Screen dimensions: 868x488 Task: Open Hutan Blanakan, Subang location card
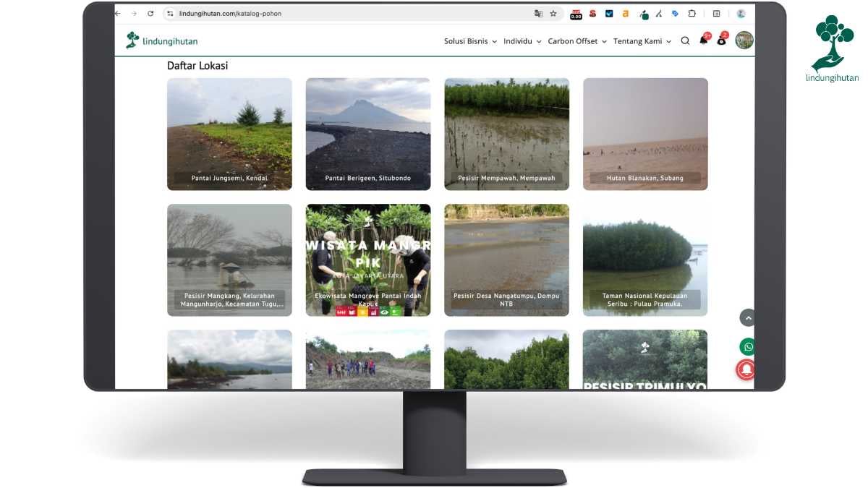[645, 134]
